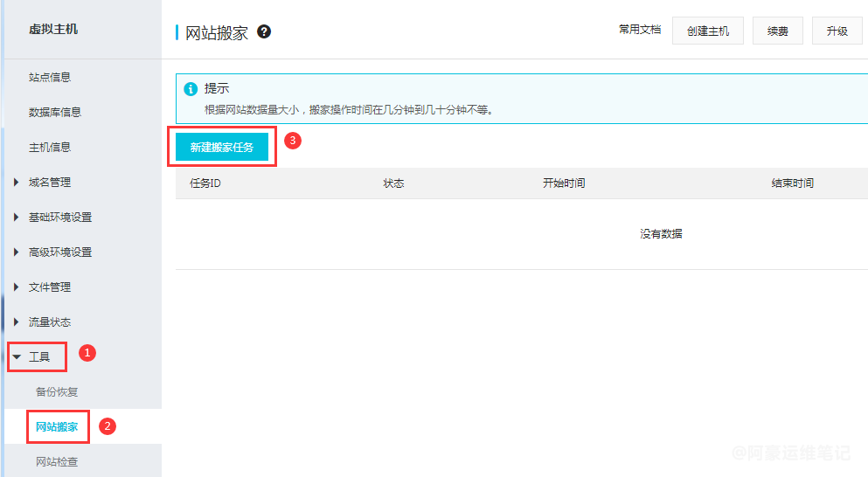Open the 常用文档 link
This screenshot has height=477, width=868.
click(x=640, y=30)
